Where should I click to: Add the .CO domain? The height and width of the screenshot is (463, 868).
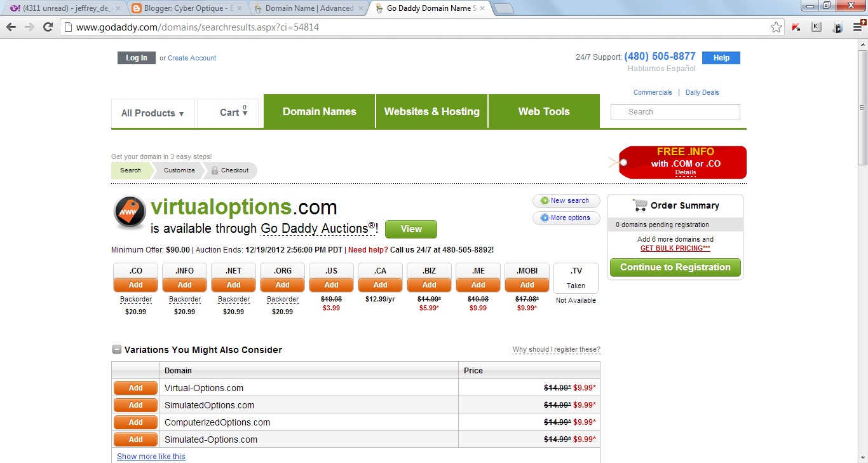(x=136, y=285)
